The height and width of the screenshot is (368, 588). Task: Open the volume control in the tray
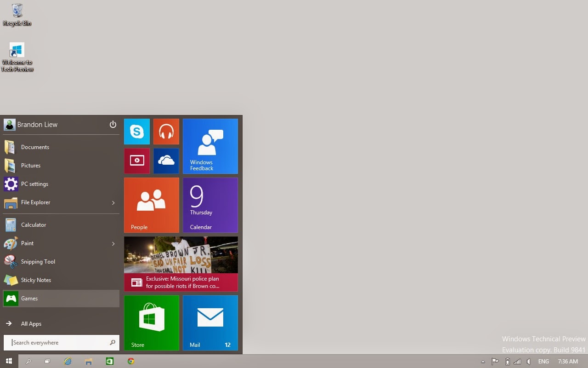(527, 362)
